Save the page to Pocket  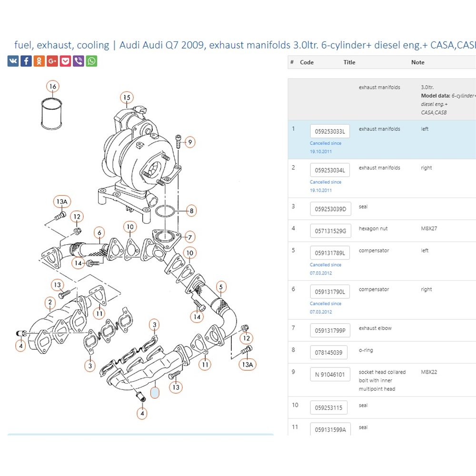(x=65, y=61)
